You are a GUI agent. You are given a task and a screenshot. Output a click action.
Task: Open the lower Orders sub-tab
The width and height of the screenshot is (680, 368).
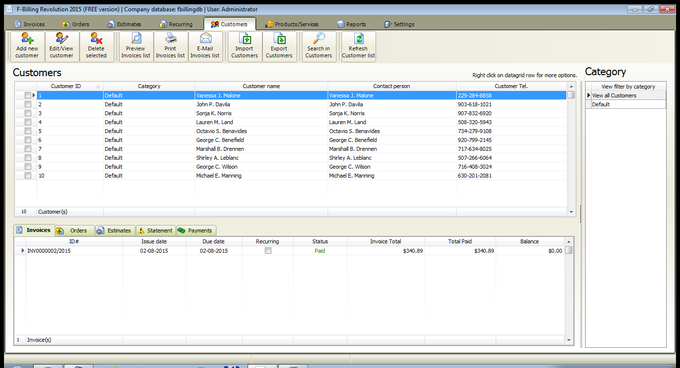74,231
